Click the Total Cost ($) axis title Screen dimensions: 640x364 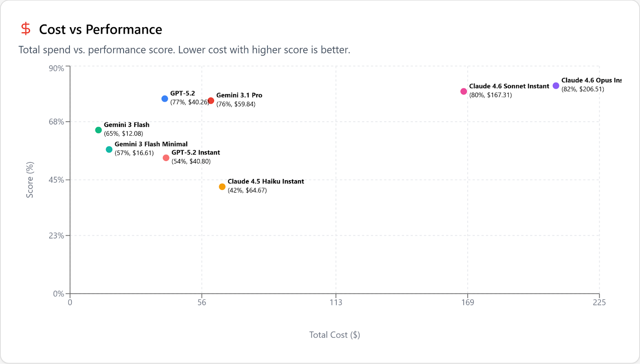[334, 335]
